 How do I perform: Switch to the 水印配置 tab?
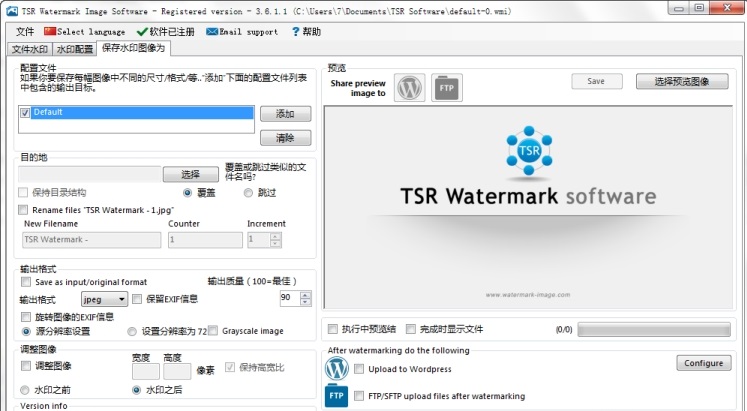[x=74, y=49]
